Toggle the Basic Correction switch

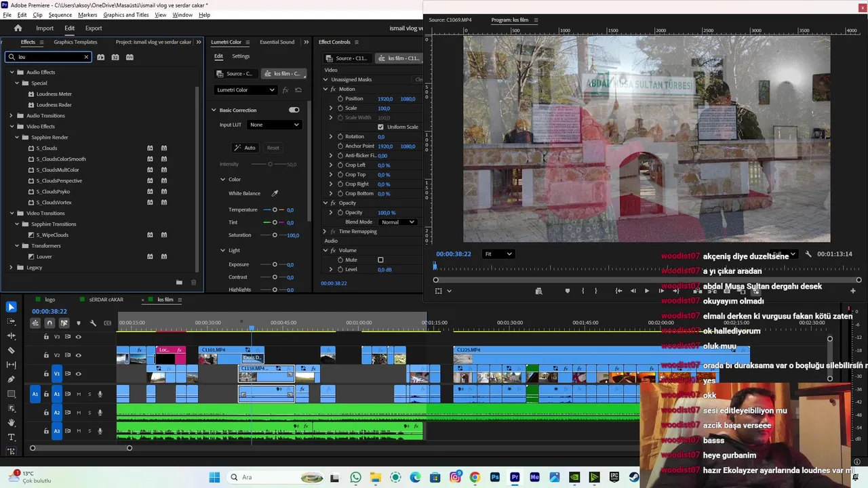coord(294,110)
